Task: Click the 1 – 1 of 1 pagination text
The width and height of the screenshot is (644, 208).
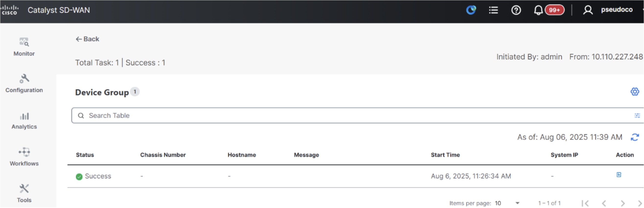Action: (549, 204)
